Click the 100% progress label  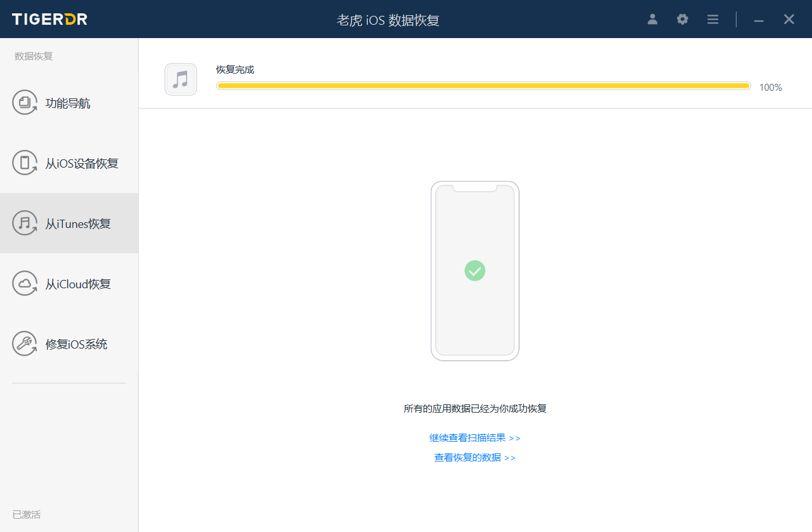[x=770, y=88]
